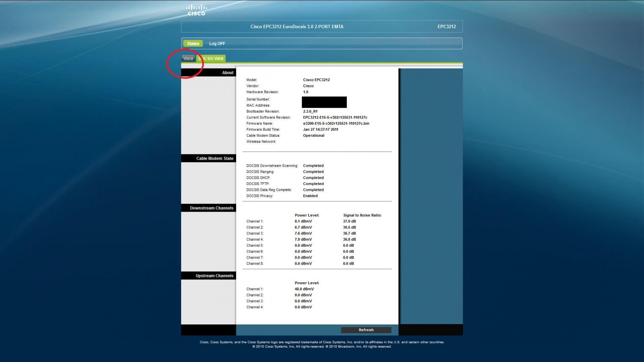Click the 'Signal to Noise Ratio:' column header
644x362 pixels.
point(362,215)
